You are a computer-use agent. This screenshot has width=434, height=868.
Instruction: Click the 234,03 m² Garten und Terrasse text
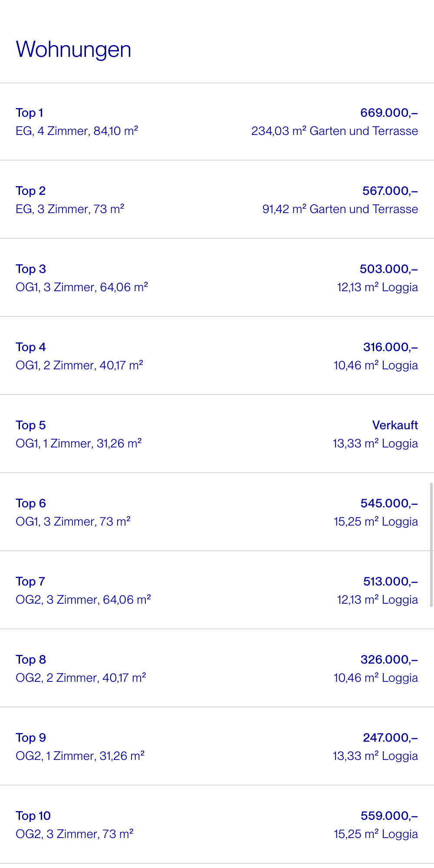pyautogui.click(x=335, y=131)
